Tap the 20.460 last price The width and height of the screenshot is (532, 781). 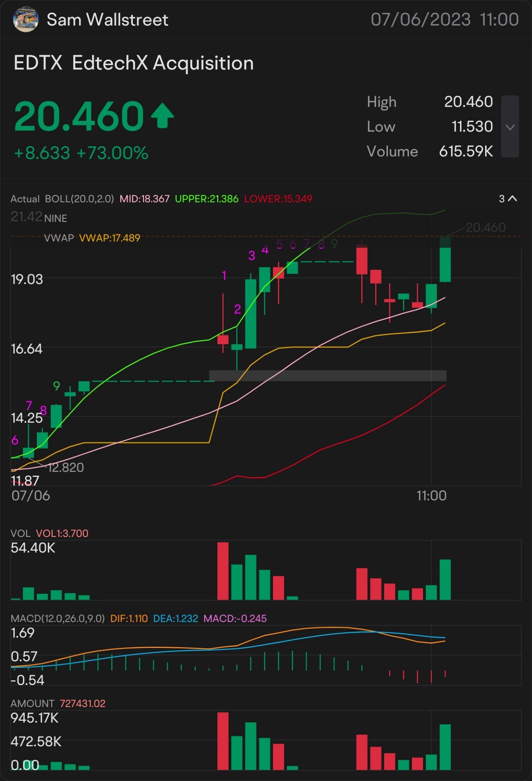pyautogui.click(x=79, y=116)
